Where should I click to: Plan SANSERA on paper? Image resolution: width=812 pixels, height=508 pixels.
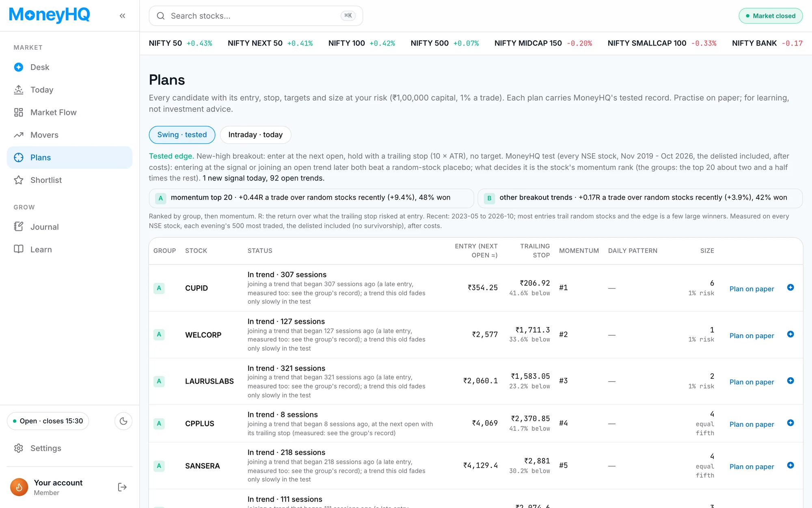click(x=752, y=467)
